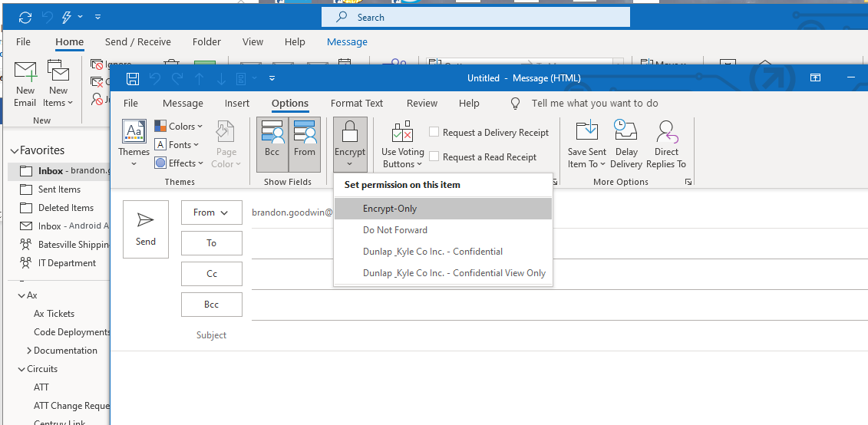Image resolution: width=868 pixels, height=425 pixels.
Task: Select IT Department group
Action: (x=59, y=263)
